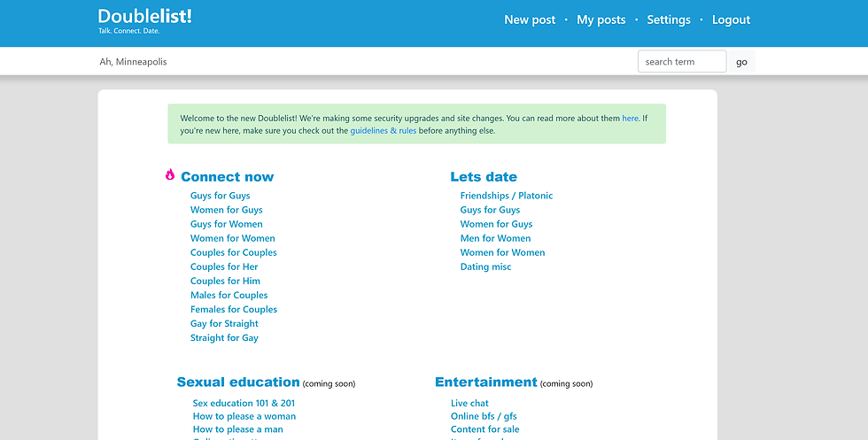Open Women for Guys under Lets date
The height and width of the screenshot is (440, 868).
click(x=497, y=224)
